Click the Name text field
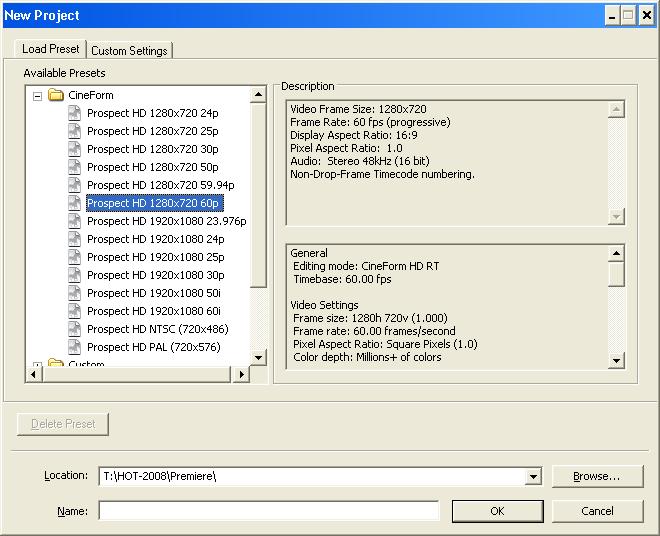 pyautogui.click(x=268, y=511)
